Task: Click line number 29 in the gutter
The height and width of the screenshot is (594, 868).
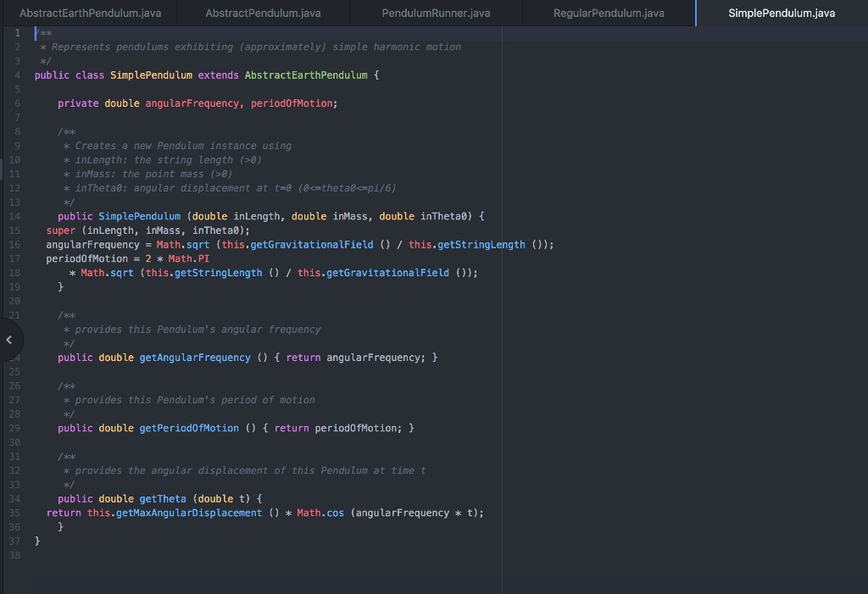Action: click(x=14, y=428)
